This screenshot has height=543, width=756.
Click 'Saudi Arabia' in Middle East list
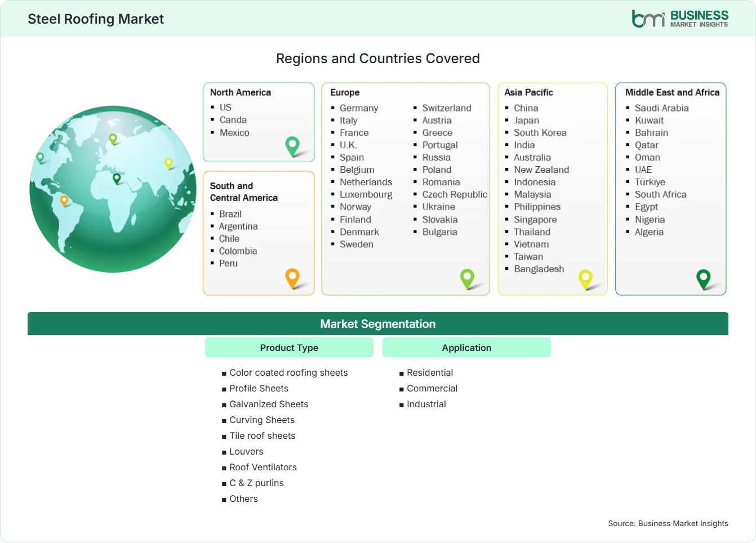click(x=662, y=108)
